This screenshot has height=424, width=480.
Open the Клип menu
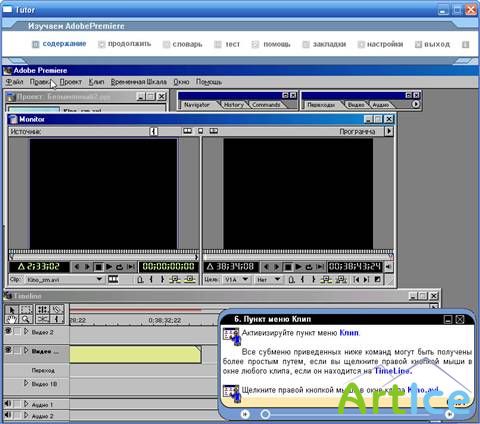[x=97, y=82]
